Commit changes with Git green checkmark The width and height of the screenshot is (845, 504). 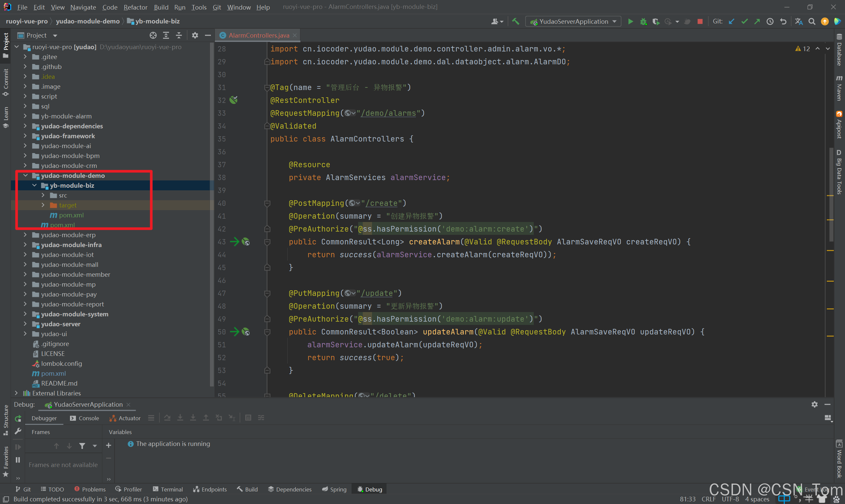(x=744, y=21)
